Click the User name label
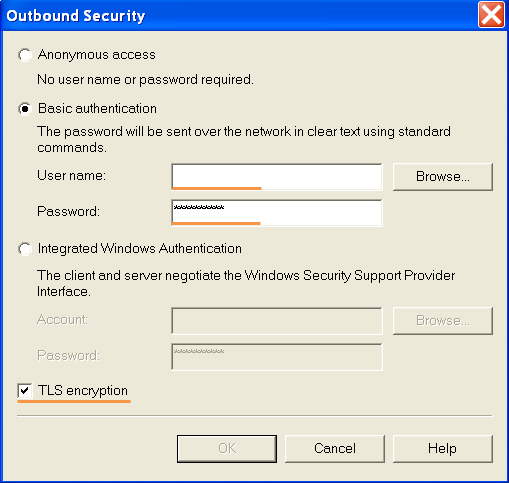This screenshot has height=483, width=509. [x=71, y=176]
